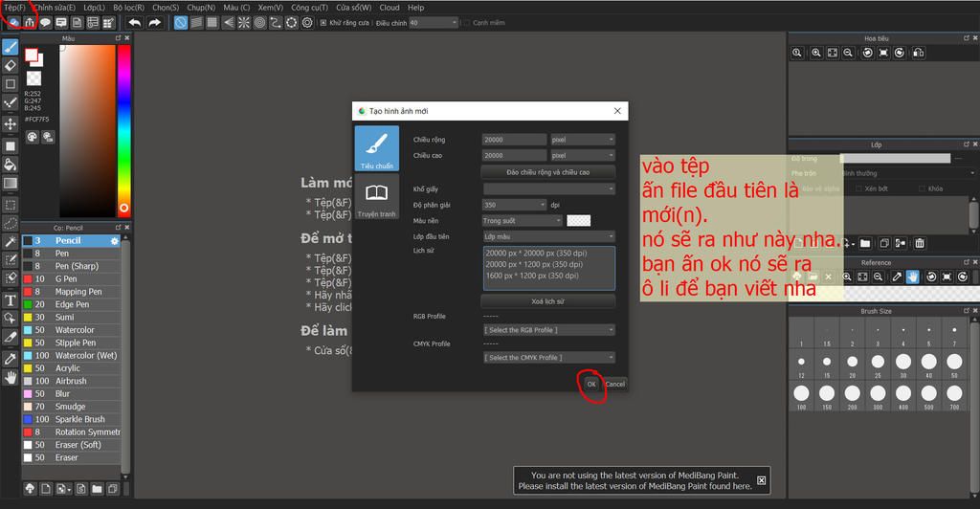This screenshot has height=509, width=980.
Task: Select the Bucket fill tool
Action: pyautogui.click(x=10, y=165)
